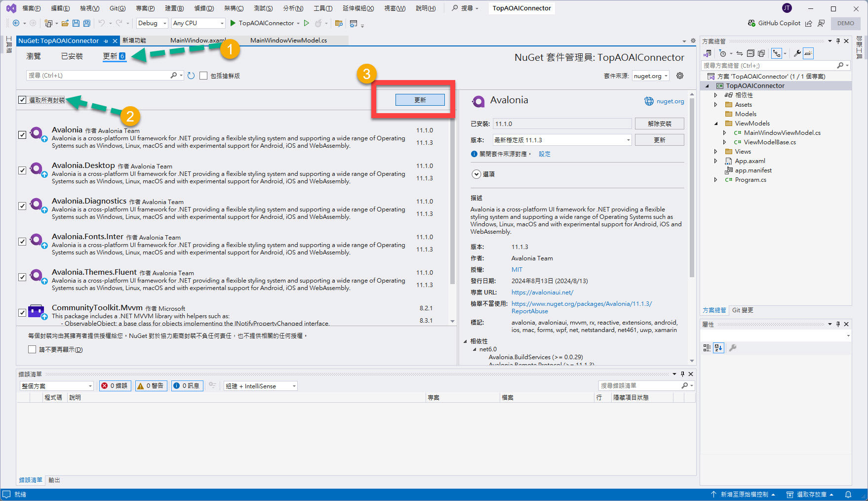Click the find in files folder icon
The height and width of the screenshot is (501, 868).
339,23
